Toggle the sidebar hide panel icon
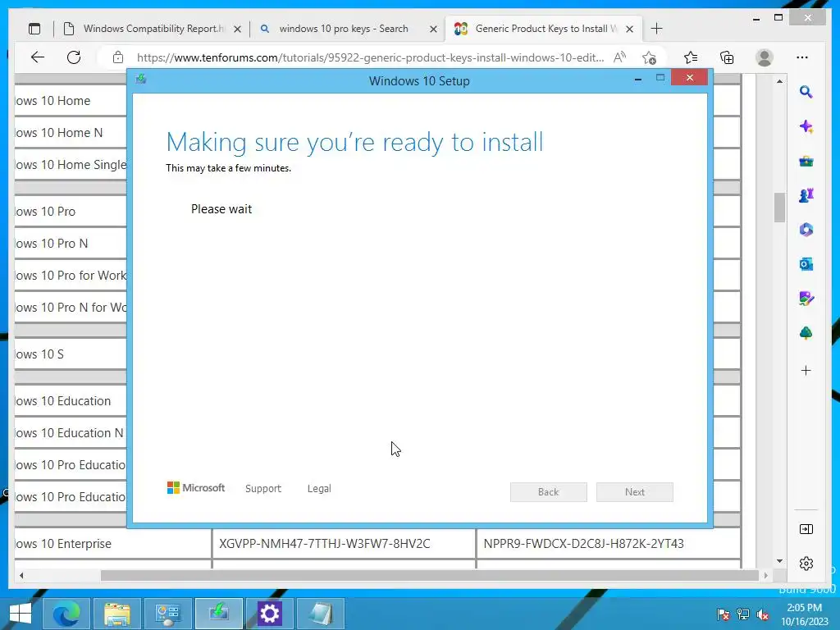The width and height of the screenshot is (840, 630). pyautogui.click(x=806, y=529)
